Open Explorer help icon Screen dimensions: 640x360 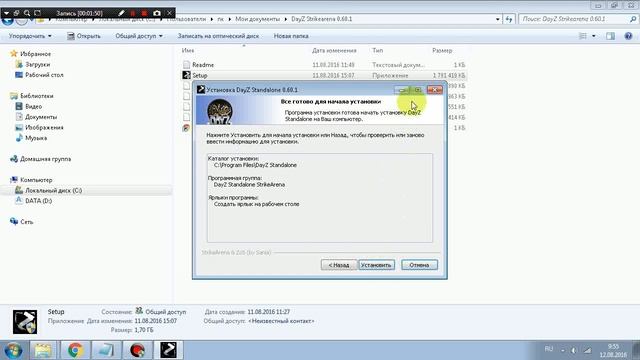pos(628,36)
